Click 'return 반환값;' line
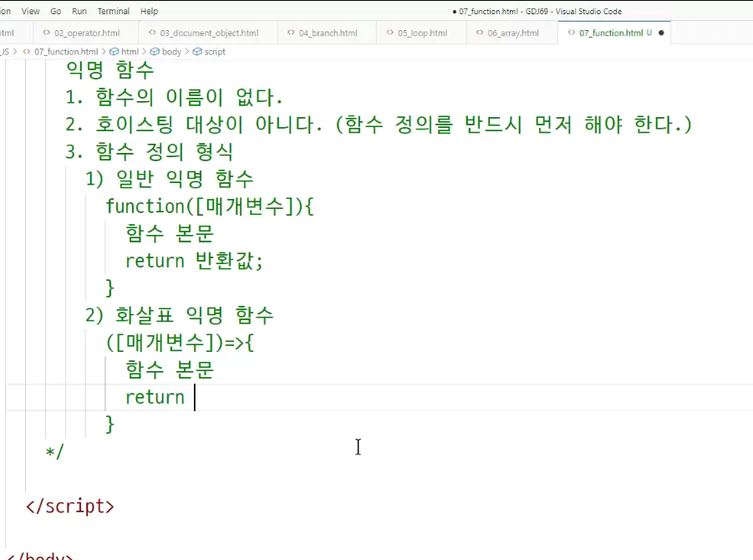The height and width of the screenshot is (560, 753). (x=194, y=261)
